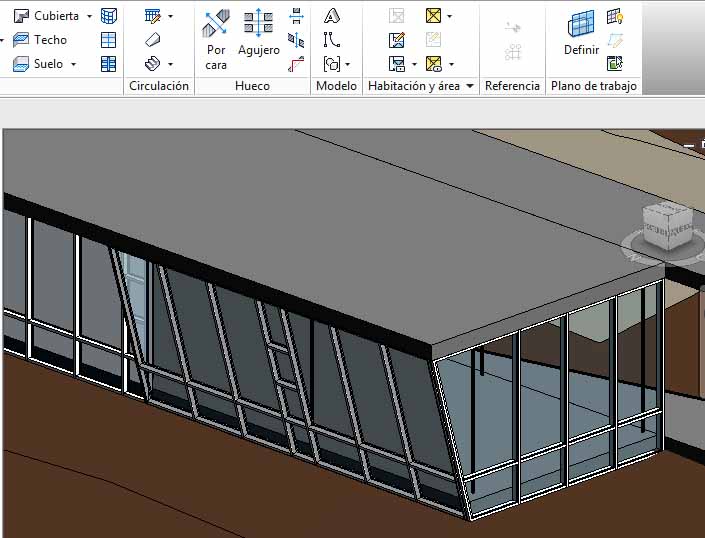Viewport: 705px width, 538px height.
Task: Expand the Suelo dropdown arrow
Action: point(73,64)
